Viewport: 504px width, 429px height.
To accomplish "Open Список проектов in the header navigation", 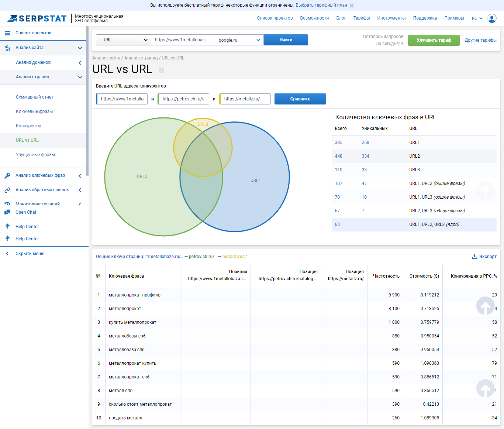I will pos(275,18).
